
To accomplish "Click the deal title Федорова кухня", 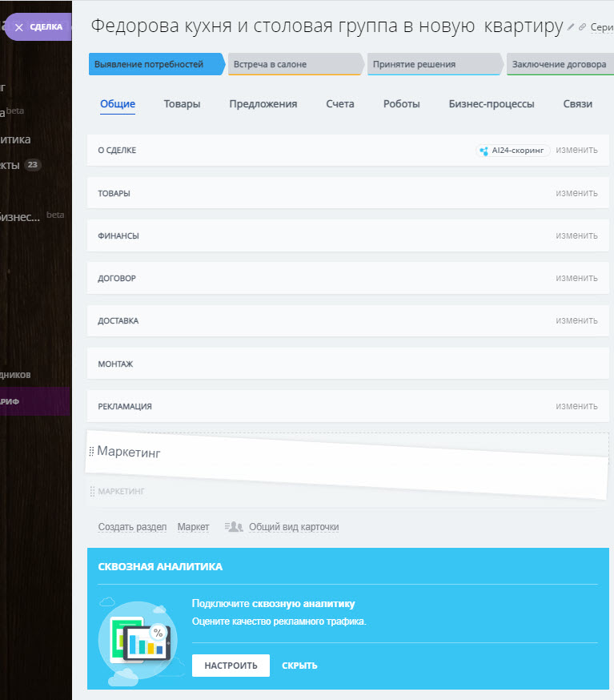I will click(x=327, y=26).
